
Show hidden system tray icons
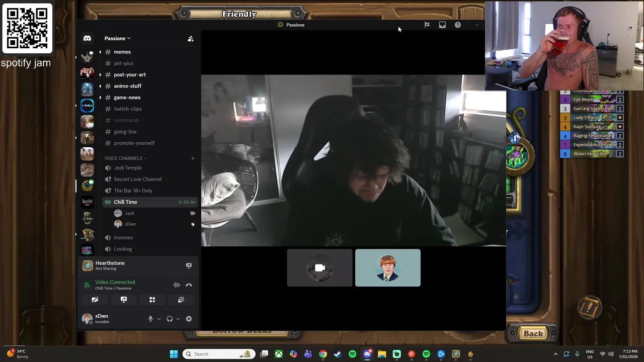point(555,354)
